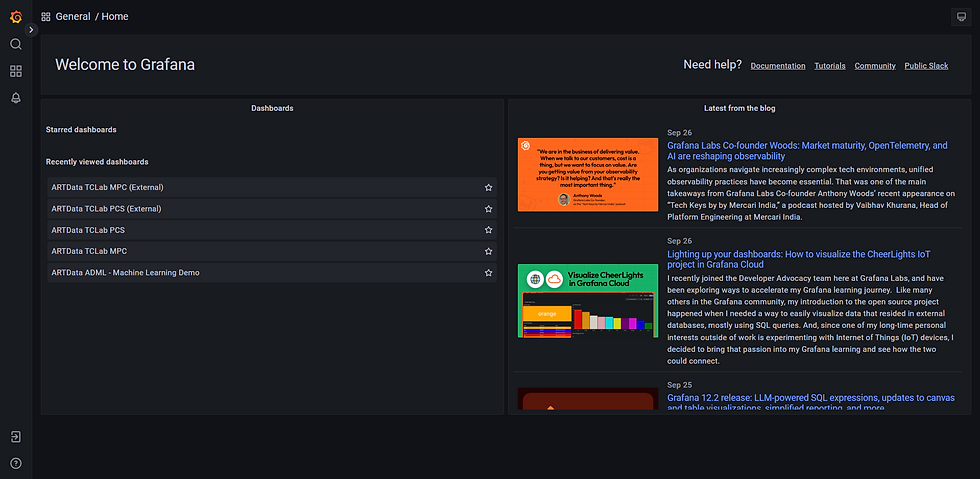Screen dimensions: 980x479
Task: Open the Documentation help link
Action: (x=778, y=66)
